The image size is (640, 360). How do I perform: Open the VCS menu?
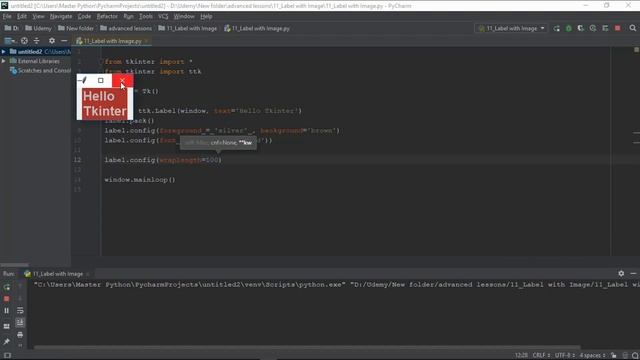[163, 16]
